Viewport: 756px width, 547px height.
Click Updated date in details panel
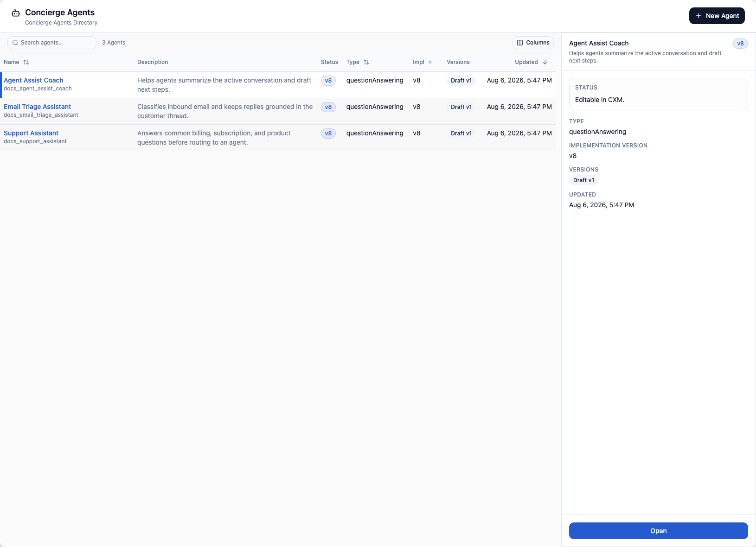[x=602, y=205]
